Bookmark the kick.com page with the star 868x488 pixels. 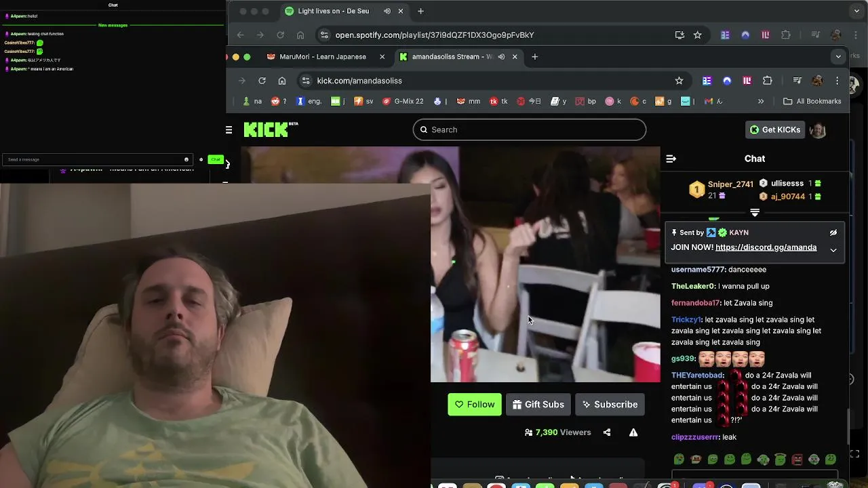click(679, 81)
